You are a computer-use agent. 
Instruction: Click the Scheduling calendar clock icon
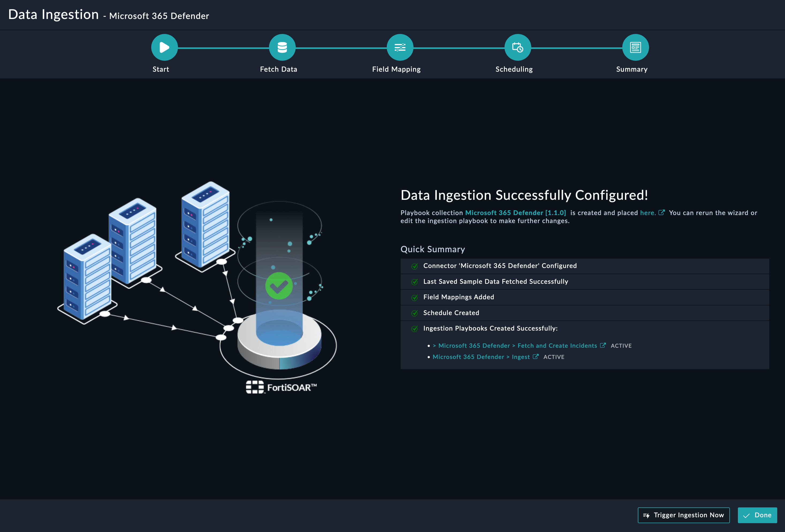coord(517,47)
